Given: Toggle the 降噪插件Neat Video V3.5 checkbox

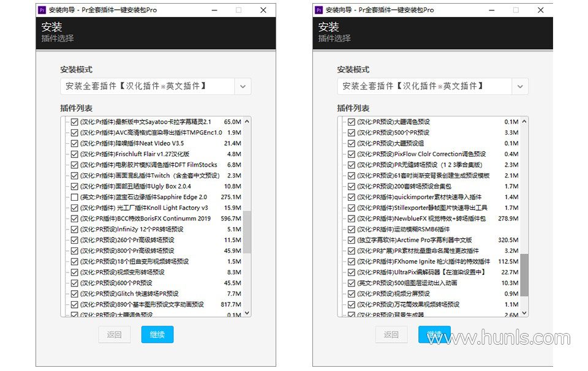Looking at the screenshot, I should [x=74, y=143].
